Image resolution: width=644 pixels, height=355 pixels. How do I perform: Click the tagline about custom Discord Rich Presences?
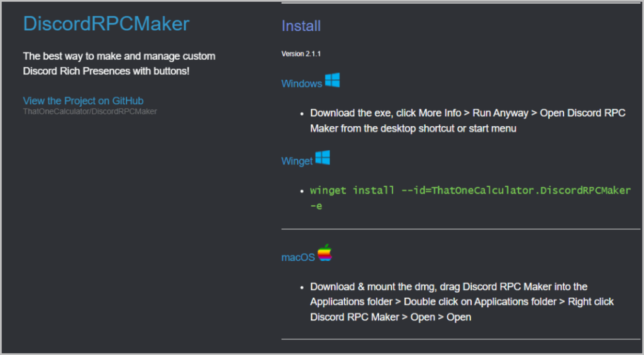119,63
